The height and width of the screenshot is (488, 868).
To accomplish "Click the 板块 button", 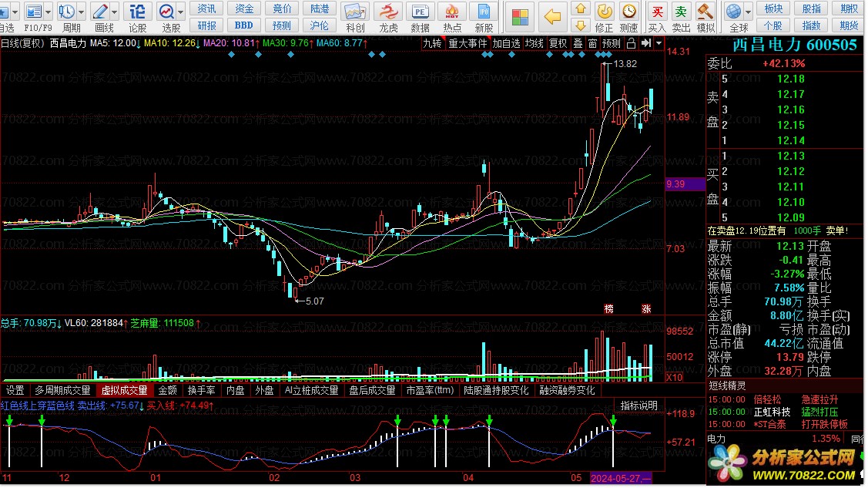I will coord(773,8).
